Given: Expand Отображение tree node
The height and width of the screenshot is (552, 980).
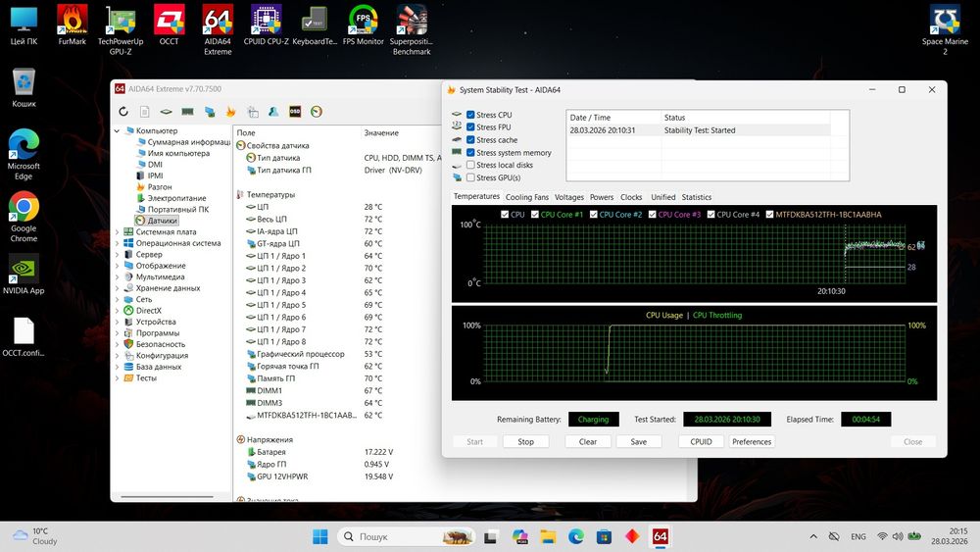Looking at the screenshot, I should click(117, 266).
